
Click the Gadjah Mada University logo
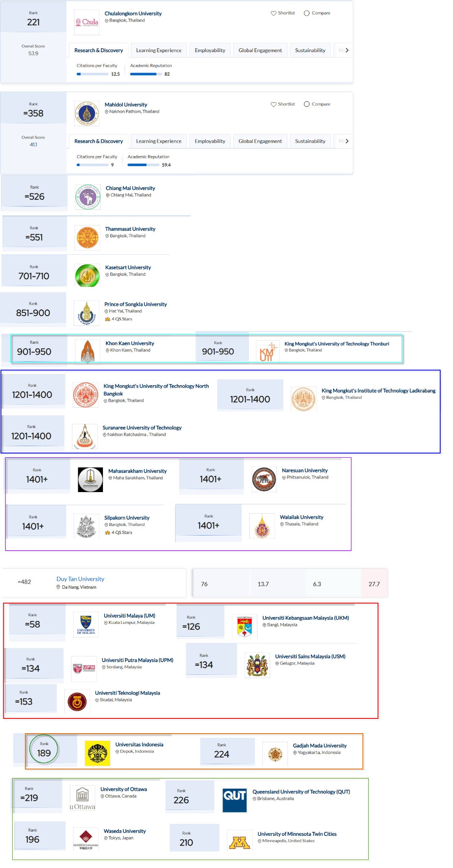tap(275, 754)
